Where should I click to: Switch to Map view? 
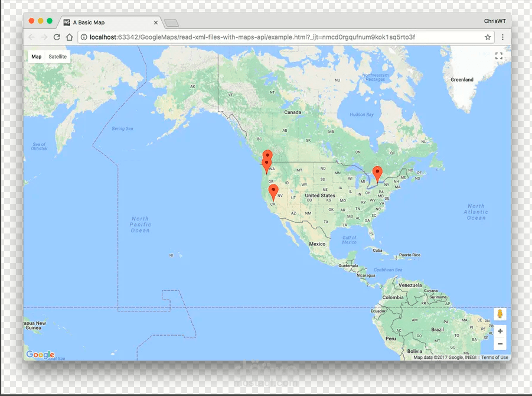coord(36,57)
